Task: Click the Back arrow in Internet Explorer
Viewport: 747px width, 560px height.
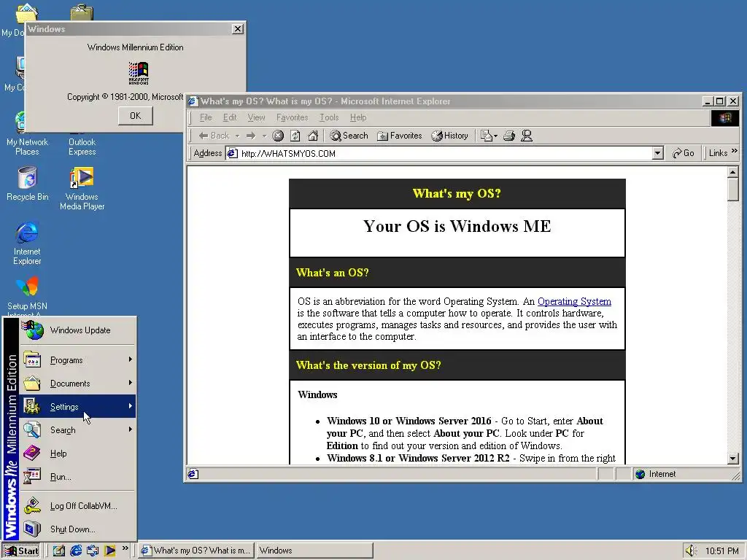Action: (214, 136)
